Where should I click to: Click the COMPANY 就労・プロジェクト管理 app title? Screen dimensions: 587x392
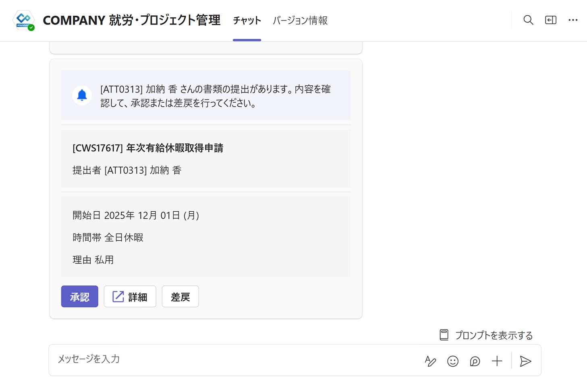132,20
